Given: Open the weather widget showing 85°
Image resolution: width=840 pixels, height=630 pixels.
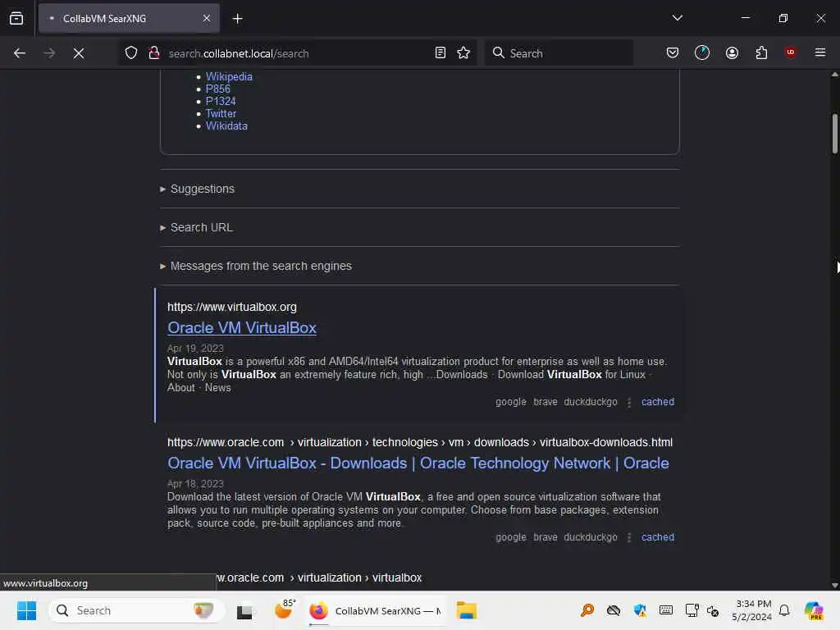Looking at the screenshot, I should click(x=285, y=610).
